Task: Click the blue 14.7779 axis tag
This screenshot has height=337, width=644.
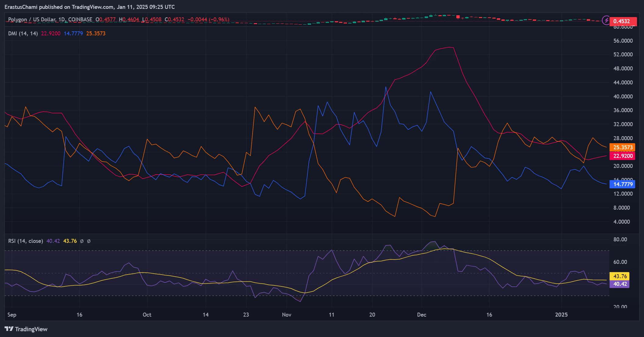Action: click(x=622, y=184)
